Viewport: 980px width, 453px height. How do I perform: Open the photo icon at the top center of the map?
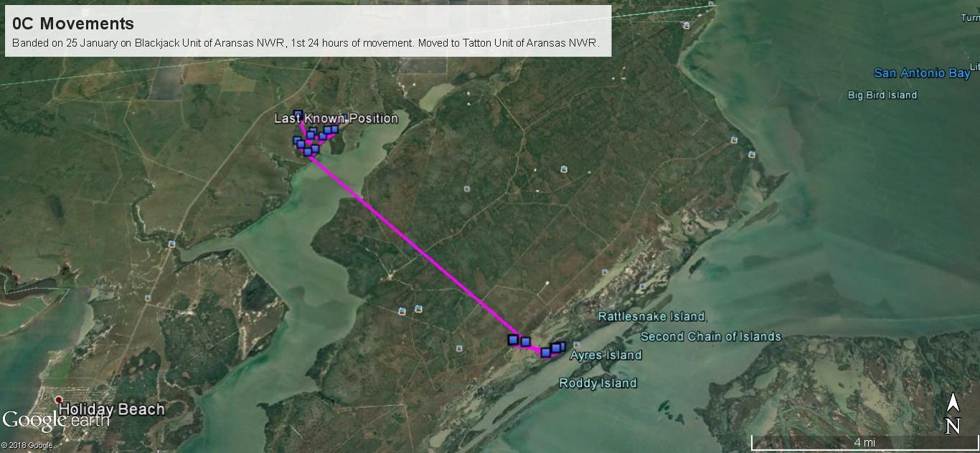[x=687, y=25]
